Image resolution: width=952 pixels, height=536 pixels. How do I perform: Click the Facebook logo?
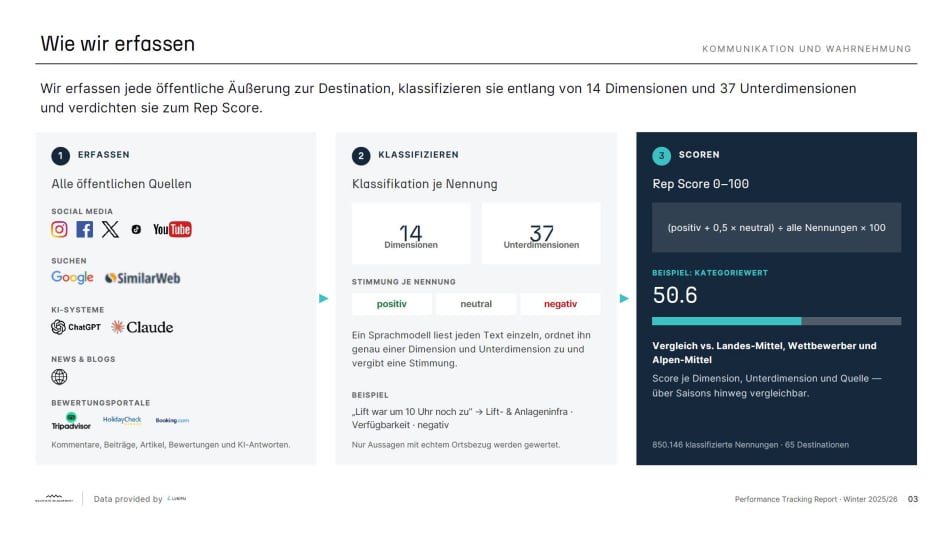pos(84,229)
